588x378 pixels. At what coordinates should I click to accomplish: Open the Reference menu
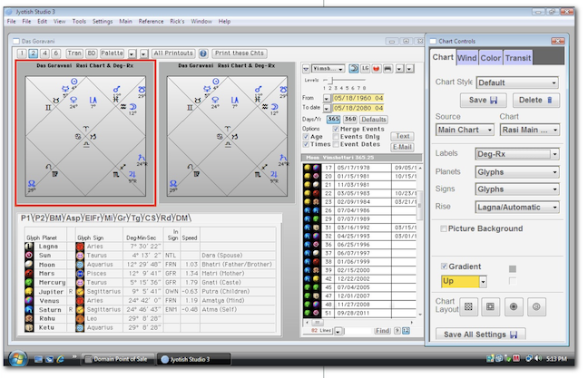pos(151,21)
